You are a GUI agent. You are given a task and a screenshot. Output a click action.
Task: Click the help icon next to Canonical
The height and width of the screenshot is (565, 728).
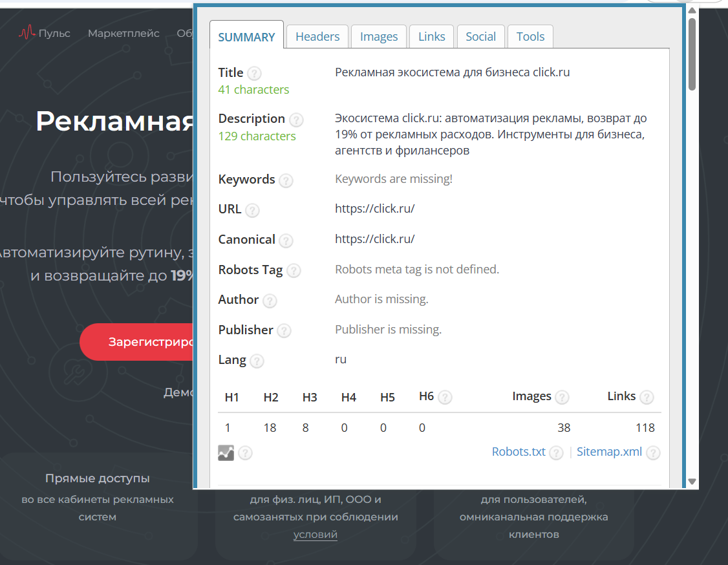(x=286, y=240)
